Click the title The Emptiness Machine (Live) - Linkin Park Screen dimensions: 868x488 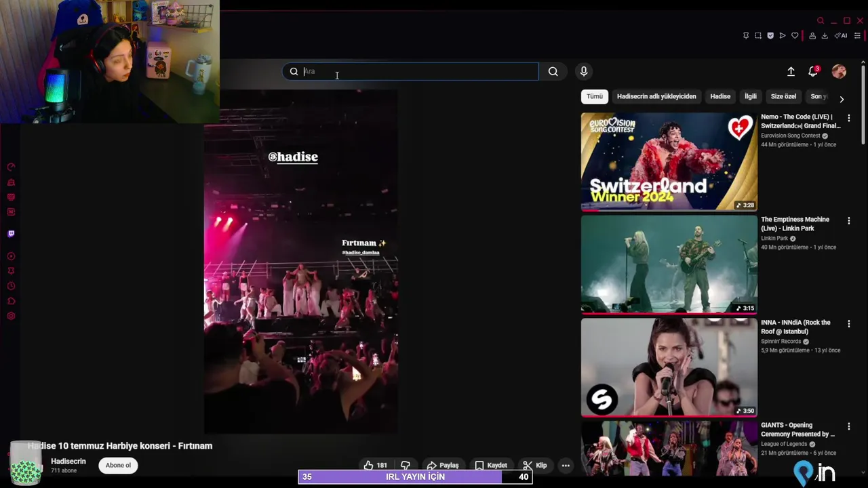click(x=795, y=224)
